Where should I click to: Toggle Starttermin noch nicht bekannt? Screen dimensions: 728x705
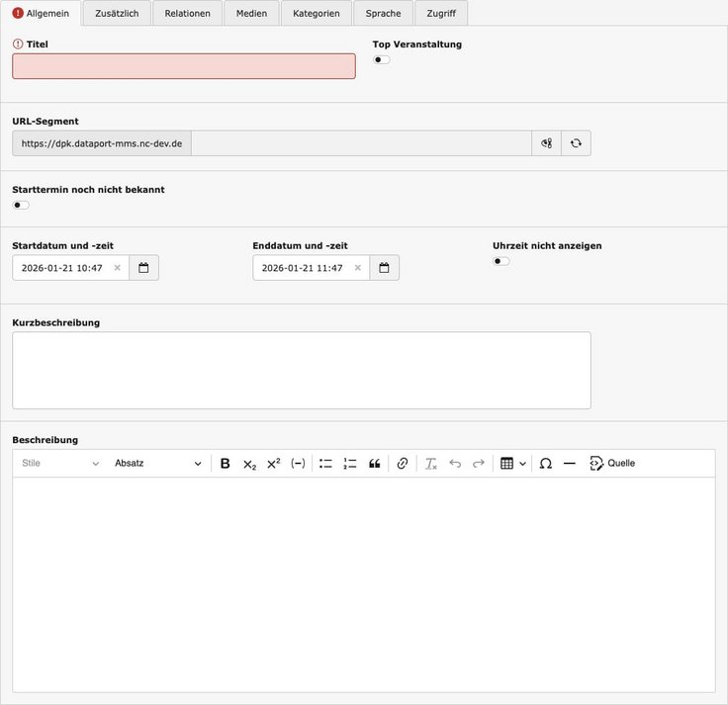(21, 206)
